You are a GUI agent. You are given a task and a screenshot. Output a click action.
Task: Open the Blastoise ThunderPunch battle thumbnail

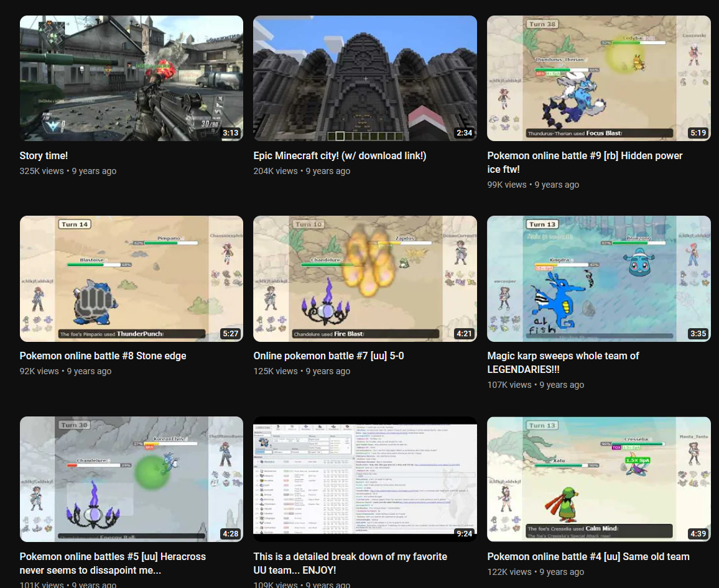(131, 278)
